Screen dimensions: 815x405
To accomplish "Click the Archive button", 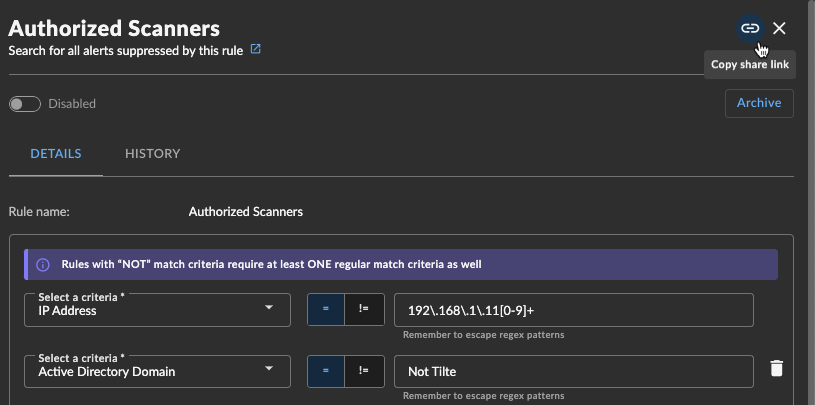I will 759,103.
